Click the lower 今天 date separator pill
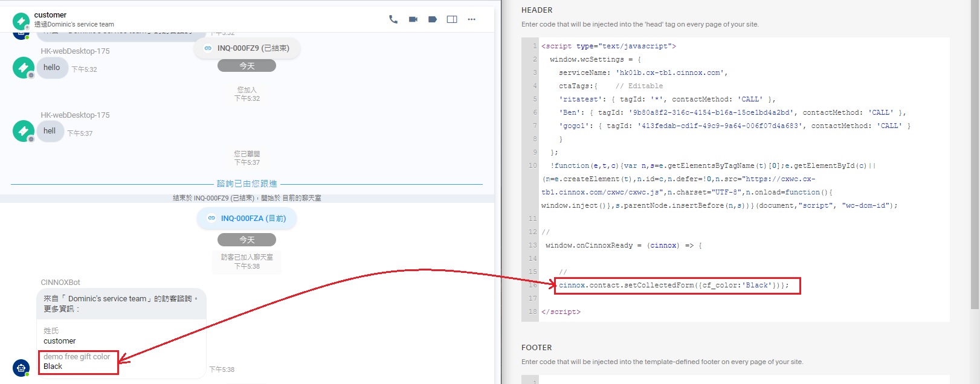The width and height of the screenshot is (980, 384). pos(247,240)
